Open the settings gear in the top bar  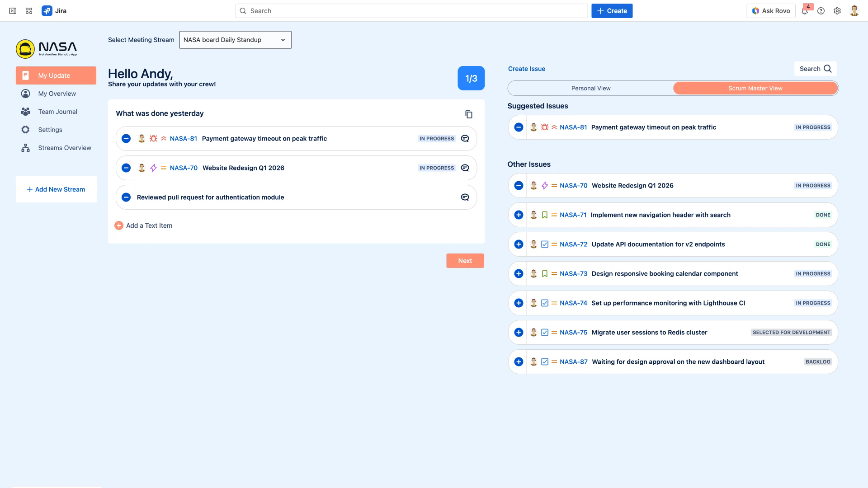(x=838, y=10)
